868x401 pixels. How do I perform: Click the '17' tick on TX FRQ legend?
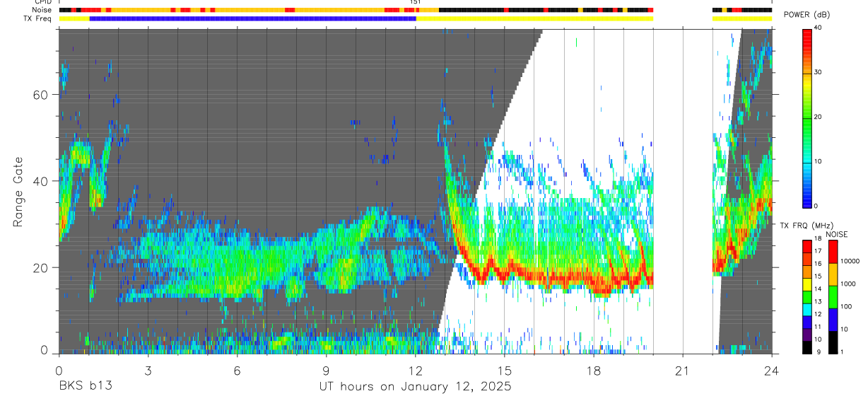pos(819,251)
